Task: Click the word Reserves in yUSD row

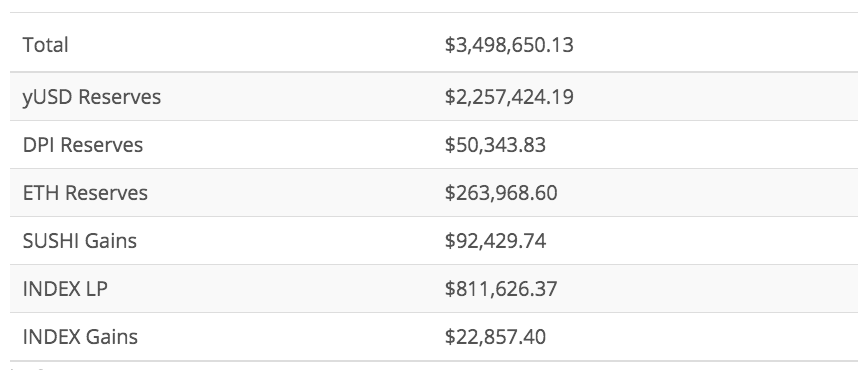Action: pyautogui.click(x=119, y=97)
